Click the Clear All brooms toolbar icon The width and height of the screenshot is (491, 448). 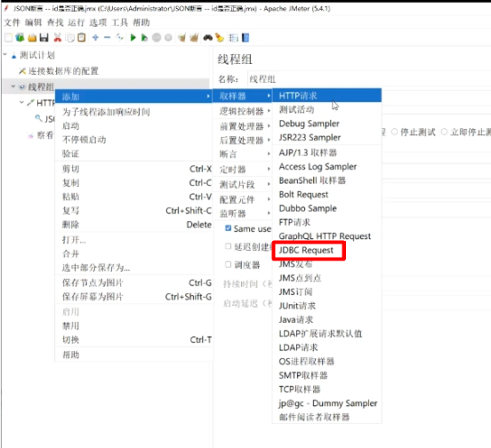click(194, 38)
